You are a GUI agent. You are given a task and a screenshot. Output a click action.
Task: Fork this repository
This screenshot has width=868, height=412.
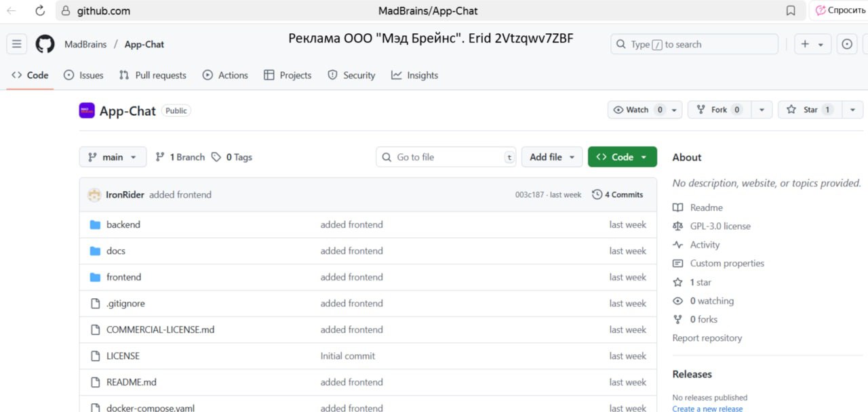tap(719, 110)
